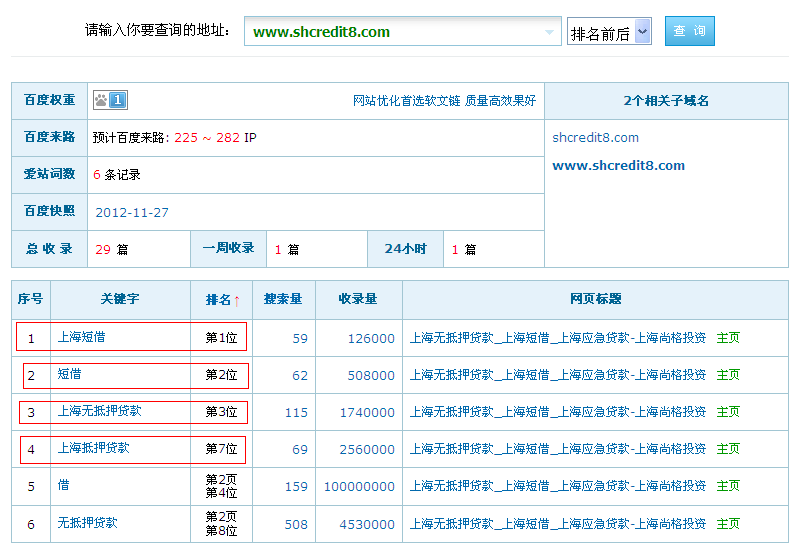Click the page title link in row 3
Image resolution: width=795 pixels, height=546 pixels.
point(557,412)
